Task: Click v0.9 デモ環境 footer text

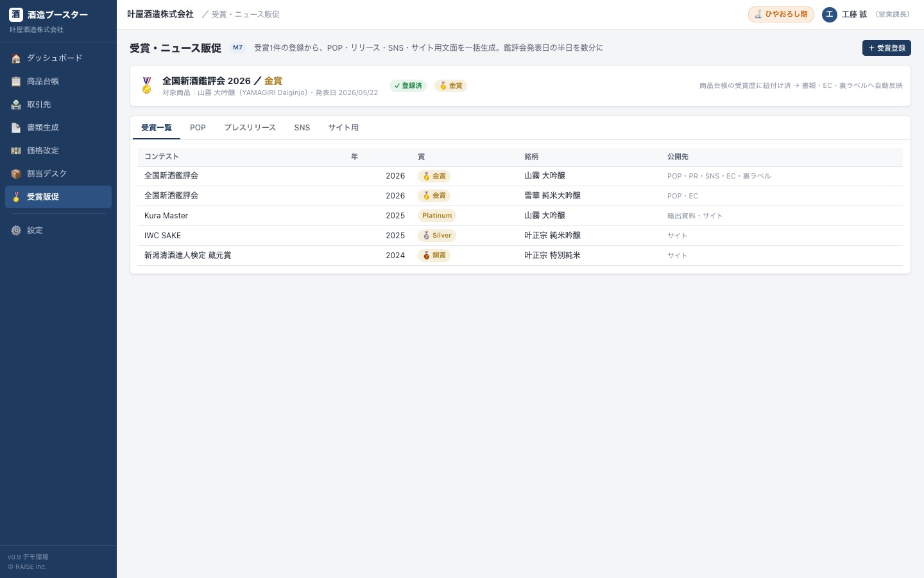Action: tap(28, 557)
